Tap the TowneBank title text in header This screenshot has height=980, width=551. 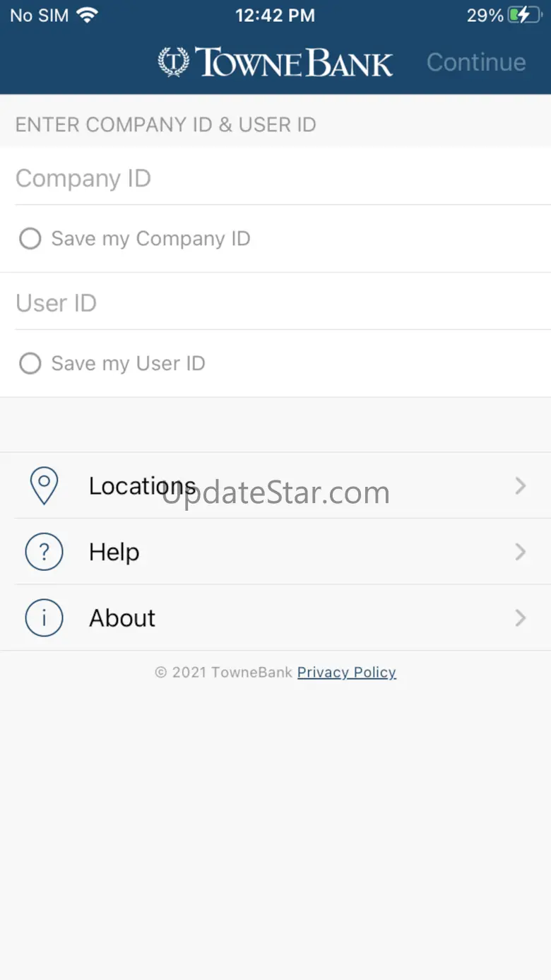click(x=293, y=62)
